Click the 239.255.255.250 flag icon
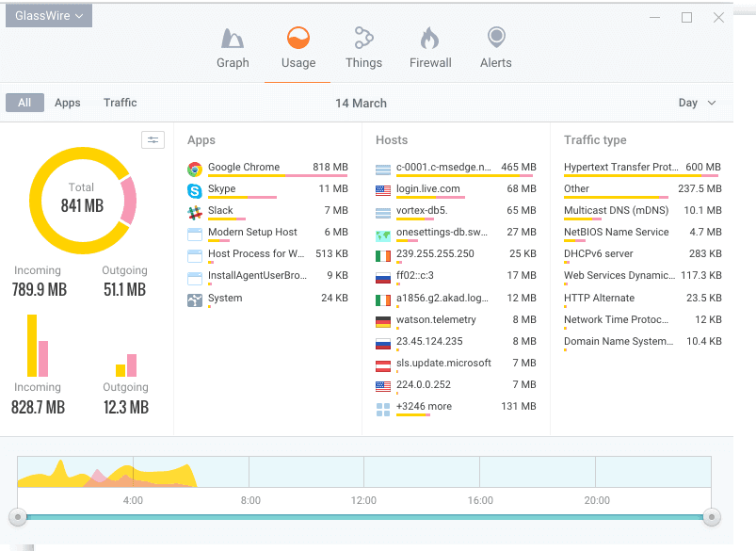Viewport: 756px width, 551px height. [x=383, y=256]
